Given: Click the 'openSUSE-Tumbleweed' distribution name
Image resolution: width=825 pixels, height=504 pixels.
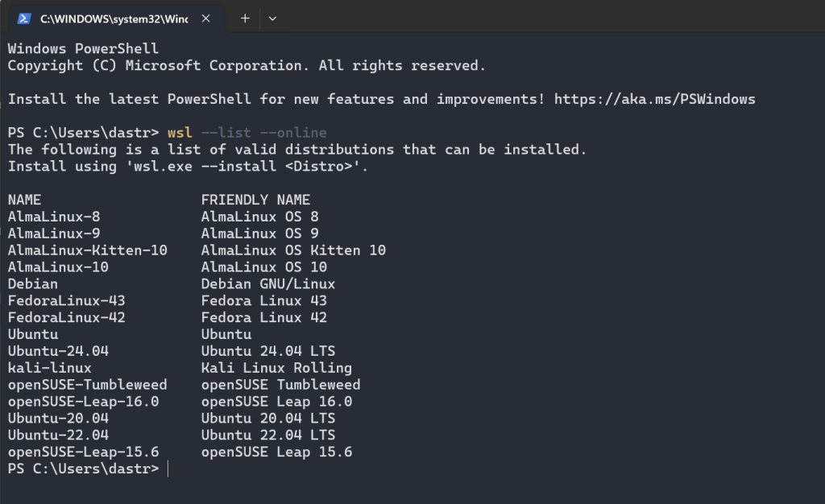Looking at the screenshot, I should pyautogui.click(x=87, y=385).
